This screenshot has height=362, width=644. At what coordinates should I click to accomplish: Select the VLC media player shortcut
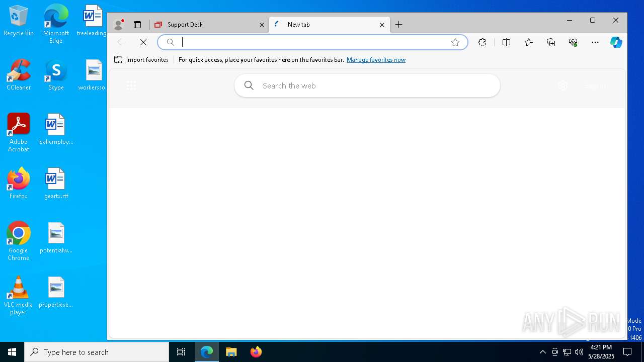point(19,296)
